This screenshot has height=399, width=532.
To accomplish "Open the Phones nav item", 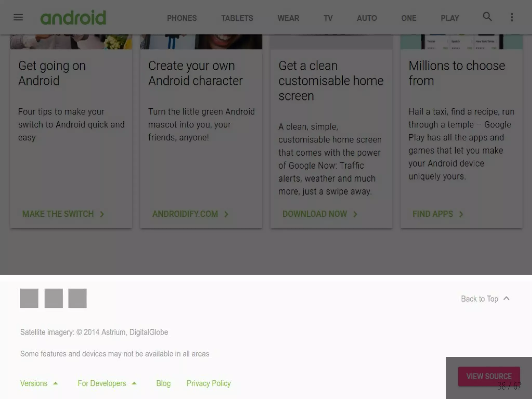I will point(182,18).
